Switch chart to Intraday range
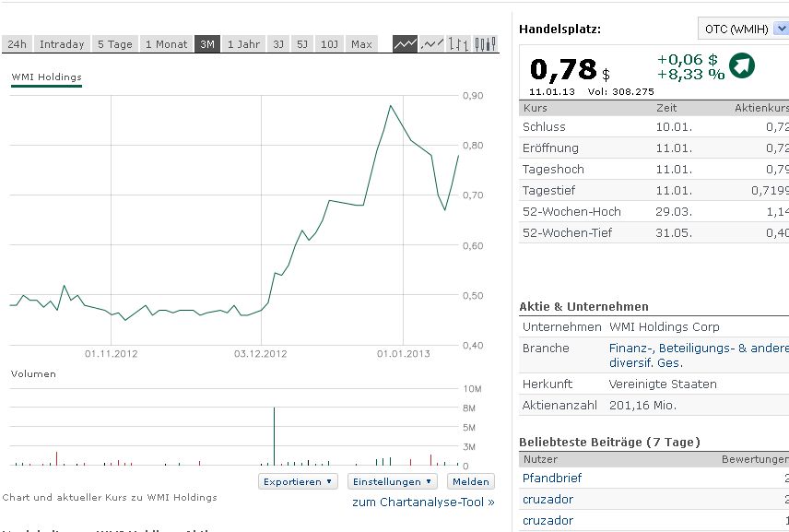This screenshot has height=532, width=789. point(62,44)
